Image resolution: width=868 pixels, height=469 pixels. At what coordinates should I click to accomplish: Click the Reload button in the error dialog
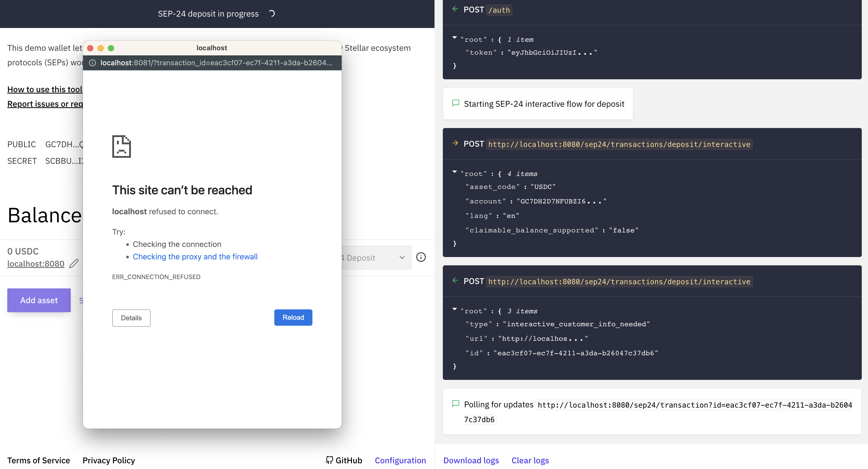(x=292, y=317)
